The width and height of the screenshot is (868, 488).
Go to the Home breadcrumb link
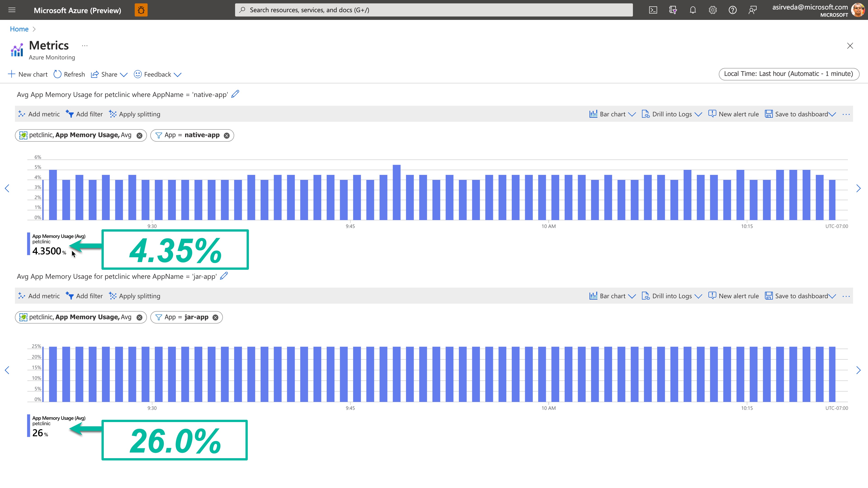point(19,29)
